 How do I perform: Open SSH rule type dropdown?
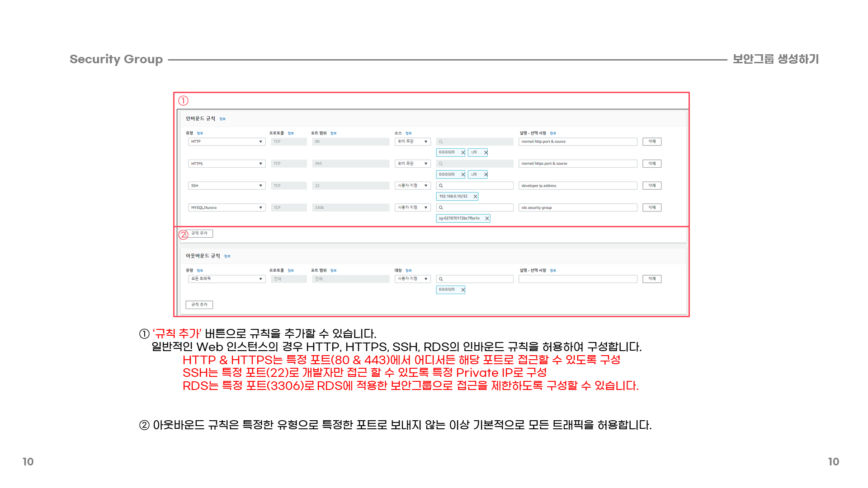(x=226, y=186)
